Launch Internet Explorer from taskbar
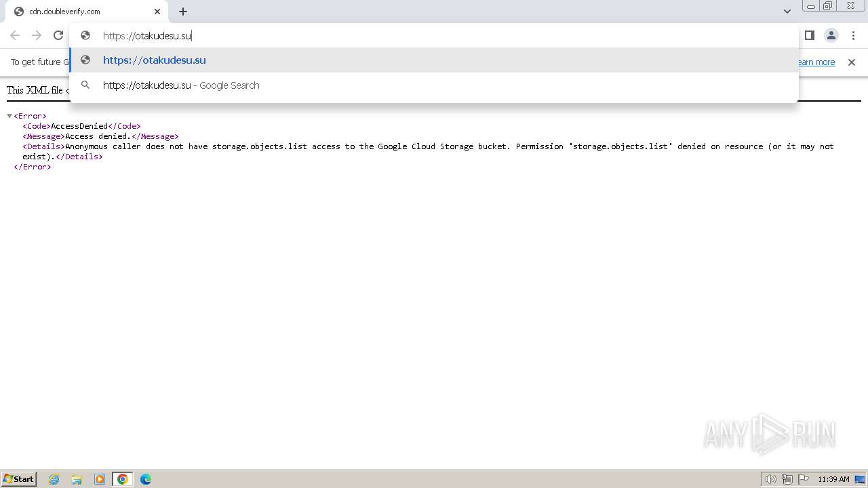 [x=54, y=479]
